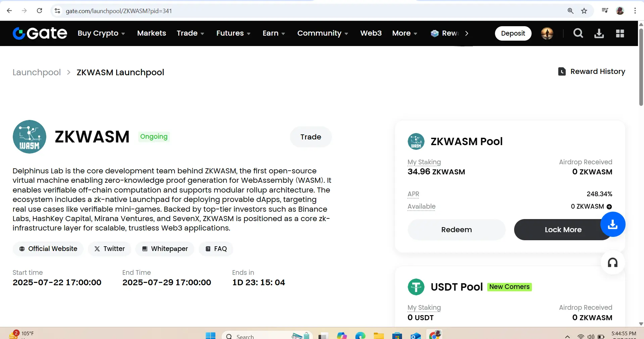
Task: Click the Gate logo
Action: [40, 33]
